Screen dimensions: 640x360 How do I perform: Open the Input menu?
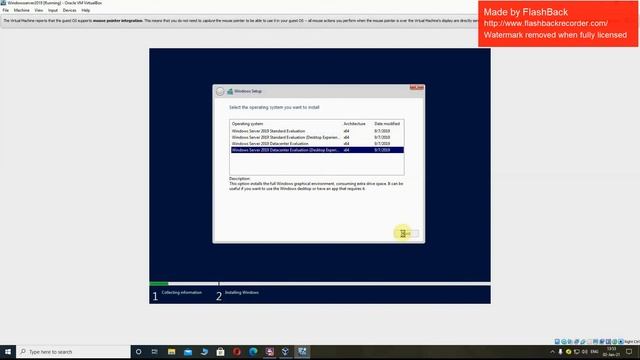coord(53,10)
